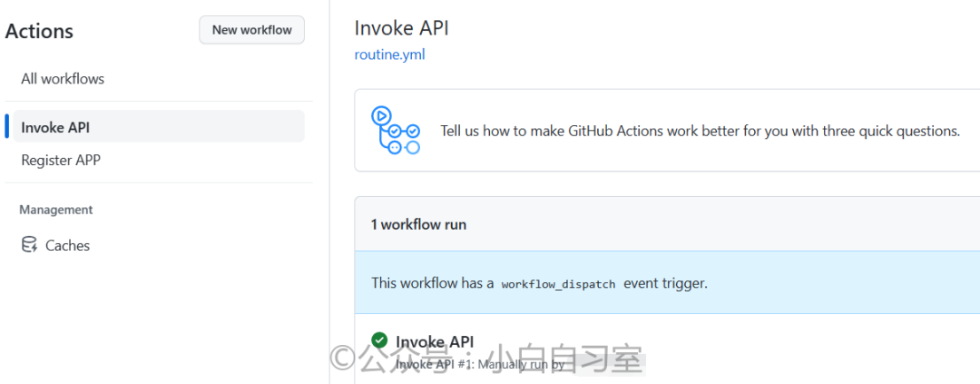The width and height of the screenshot is (980, 384).
Task: Open All workflows in the sidebar
Action: pyautogui.click(x=63, y=79)
